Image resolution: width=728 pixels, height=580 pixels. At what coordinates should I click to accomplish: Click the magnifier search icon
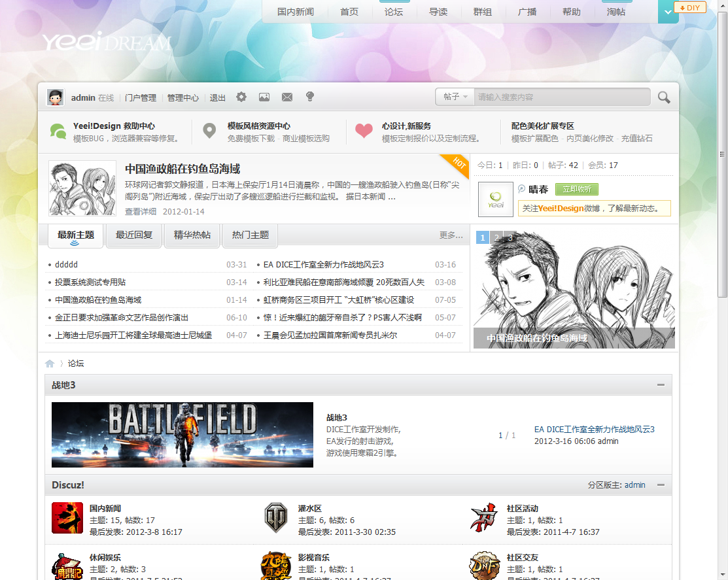[664, 97]
